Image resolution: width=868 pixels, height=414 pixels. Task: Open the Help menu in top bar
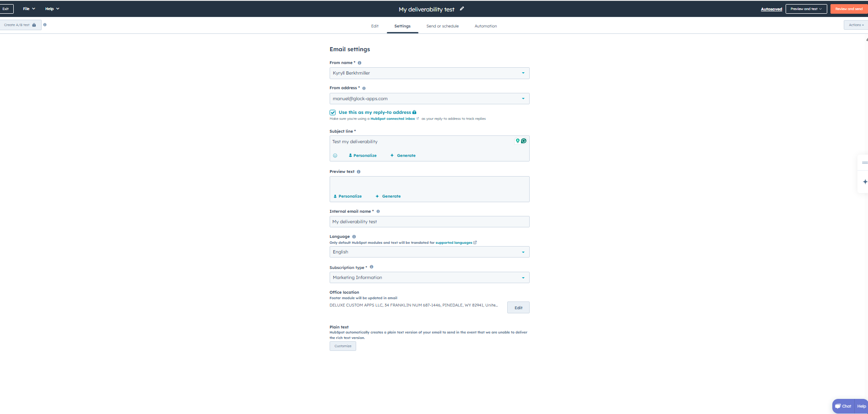tap(52, 9)
